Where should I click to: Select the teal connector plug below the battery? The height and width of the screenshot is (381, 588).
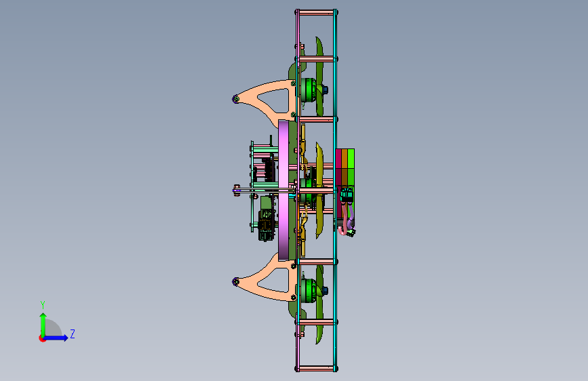point(347,195)
